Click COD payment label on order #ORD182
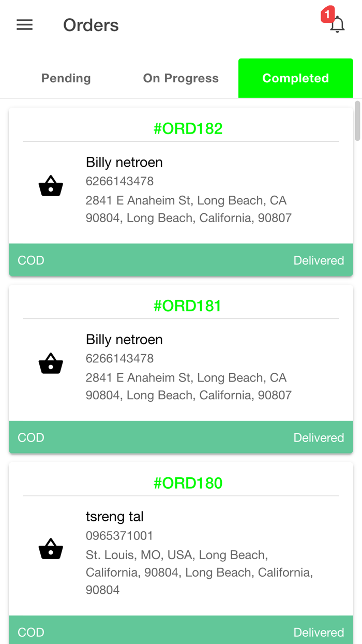This screenshot has width=362, height=644. (31, 260)
